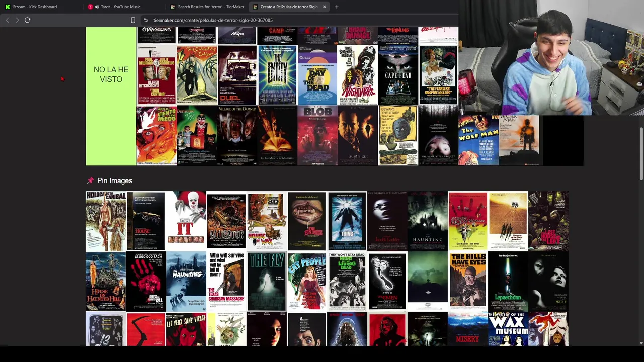Click the bookmark icon in the address bar

(133, 20)
